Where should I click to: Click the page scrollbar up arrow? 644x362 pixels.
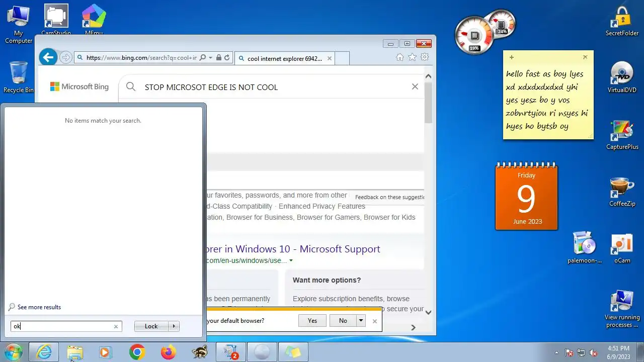pyautogui.click(x=428, y=76)
